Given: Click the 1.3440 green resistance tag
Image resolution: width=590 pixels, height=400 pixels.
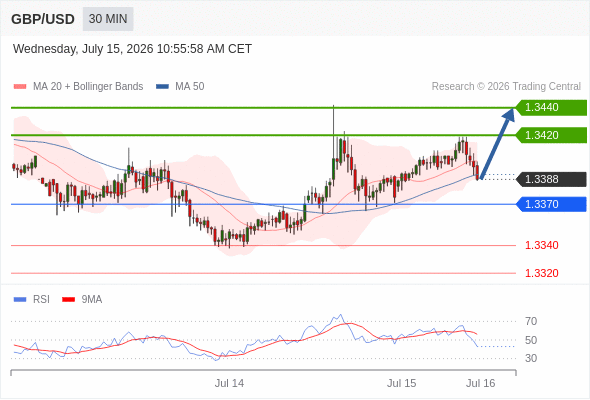Looking at the screenshot, I should click(551, 108).
